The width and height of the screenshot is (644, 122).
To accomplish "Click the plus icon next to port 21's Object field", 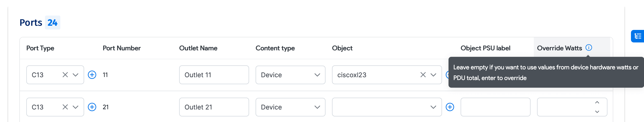I will 450,107.
